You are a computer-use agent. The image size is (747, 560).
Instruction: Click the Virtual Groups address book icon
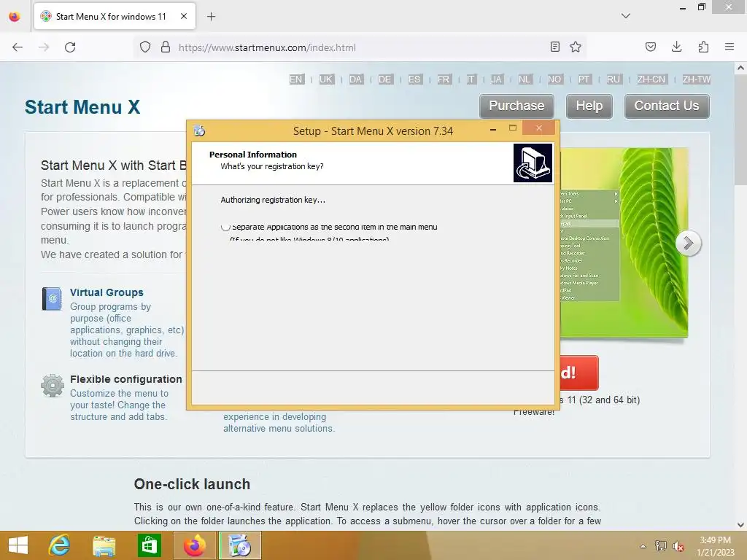52,298
